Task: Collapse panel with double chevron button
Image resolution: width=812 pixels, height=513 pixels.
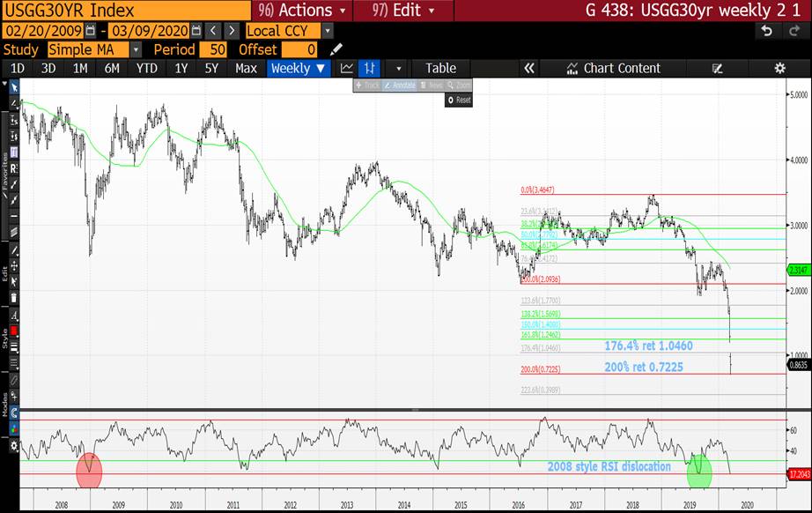Action: (x=529, y=68)
